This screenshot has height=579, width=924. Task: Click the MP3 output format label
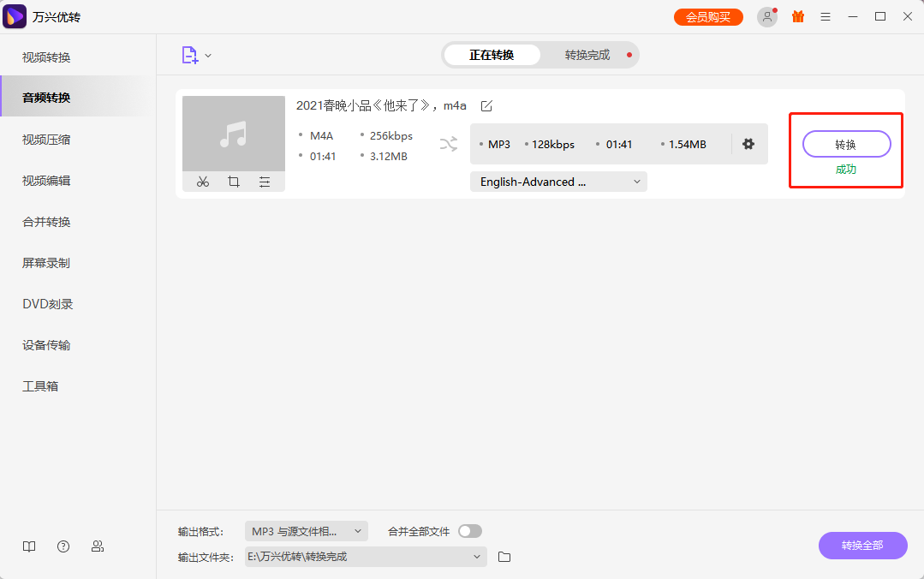pyautogui.click(x=499, y=145)
